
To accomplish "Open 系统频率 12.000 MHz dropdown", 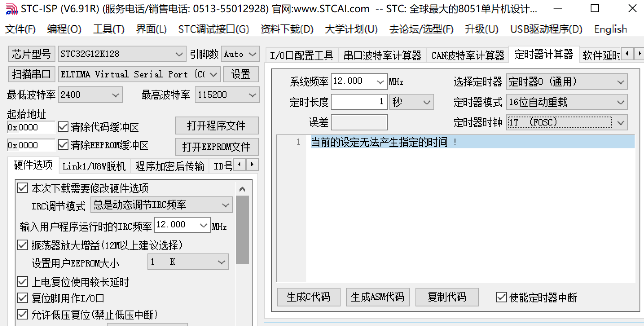I will click(x=359, y=81).
